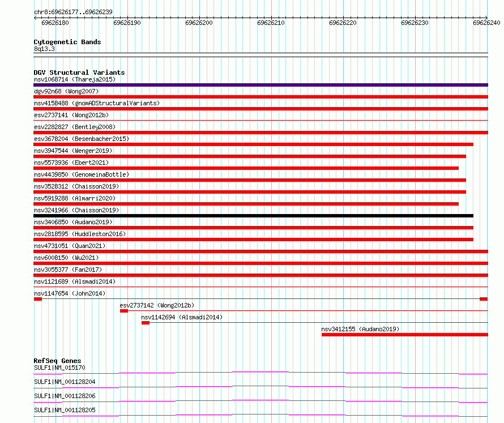Open variant dgv92n68 (Wong2007)
The height and width of the screenshot is (423, 504).
66,91
